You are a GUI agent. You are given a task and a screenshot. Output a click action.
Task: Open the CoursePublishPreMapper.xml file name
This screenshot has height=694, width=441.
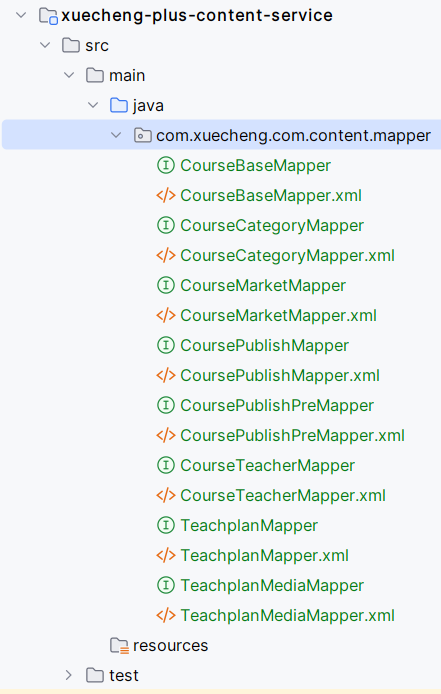292,436
